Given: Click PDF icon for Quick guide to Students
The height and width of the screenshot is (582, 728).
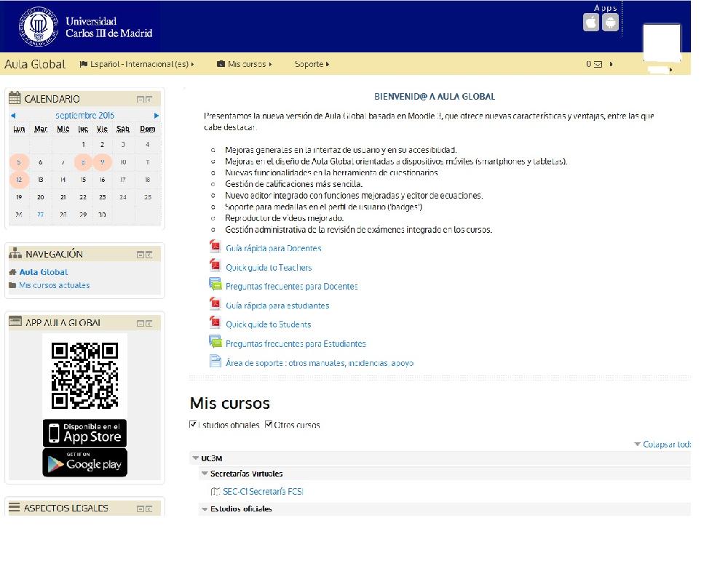Looking at the screenshot, I should [215, 322].
